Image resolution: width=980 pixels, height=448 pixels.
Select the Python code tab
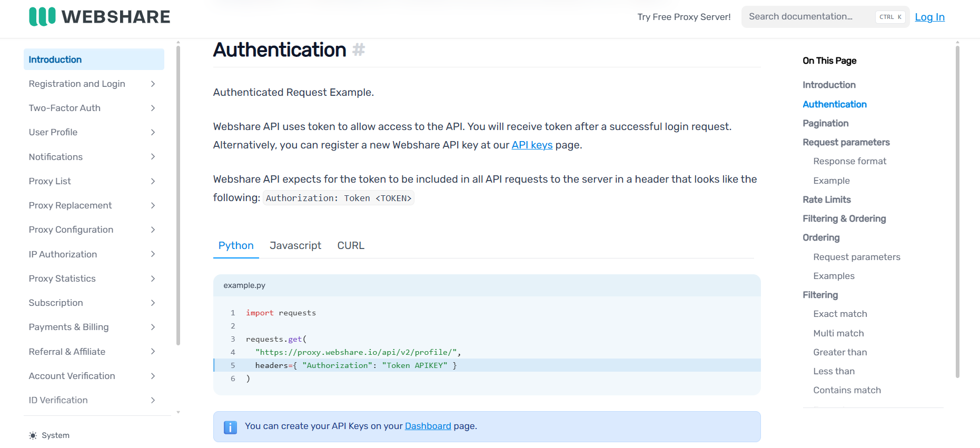tap(236, 245)
